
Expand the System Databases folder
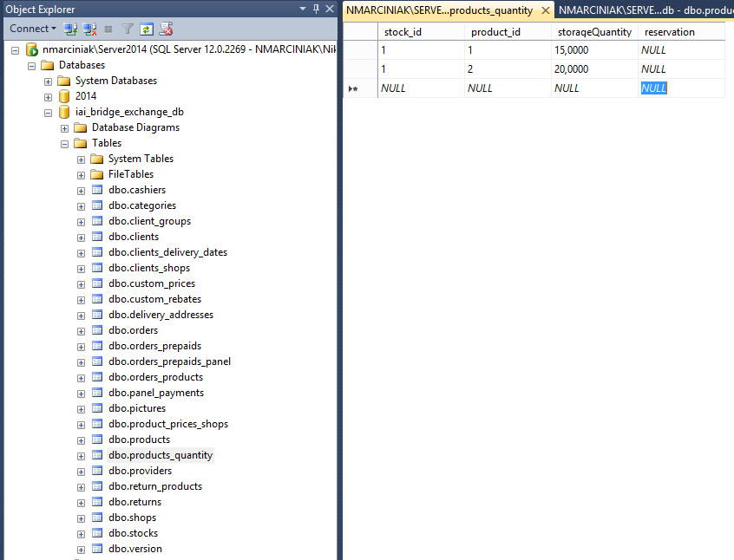coord(49,81)
